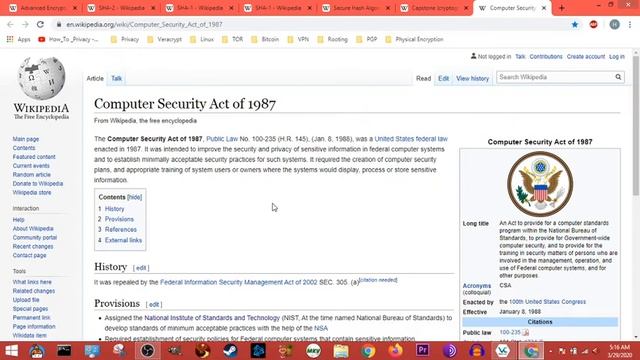Reload the page with the refresh icon
This screenshot has width=640, height=360.
40,24
